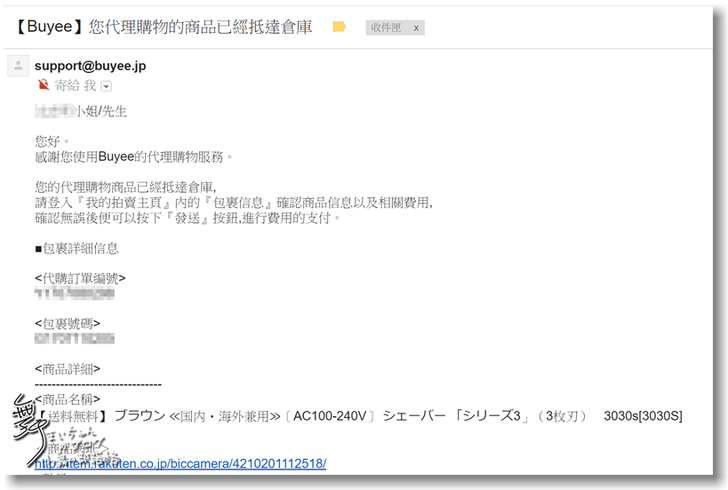The height and width of the screenshot is (490, 728).
Task: Click the 小姐/先生 salutation text
Action: tap(101, 111)
